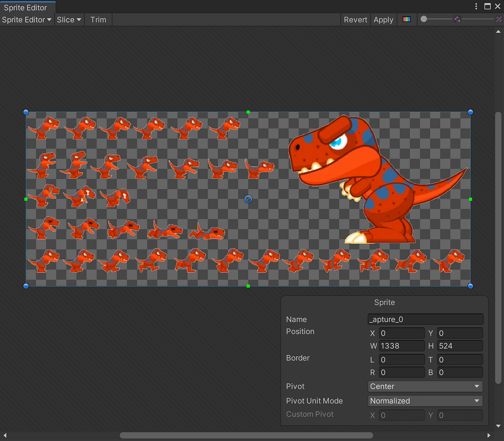Open the Pivot dropdown set to Center
Image resolution: width=504 pixels, height=441 pixels.
coord(425,386)
